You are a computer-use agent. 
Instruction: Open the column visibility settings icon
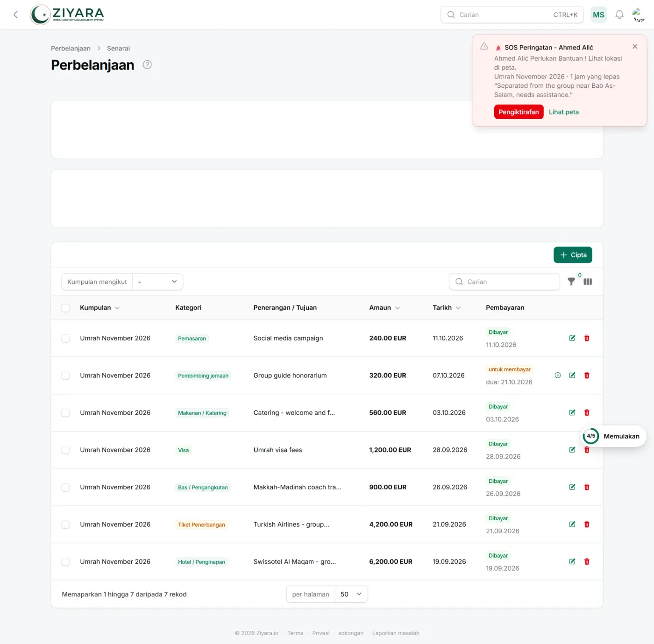point(588,282)
